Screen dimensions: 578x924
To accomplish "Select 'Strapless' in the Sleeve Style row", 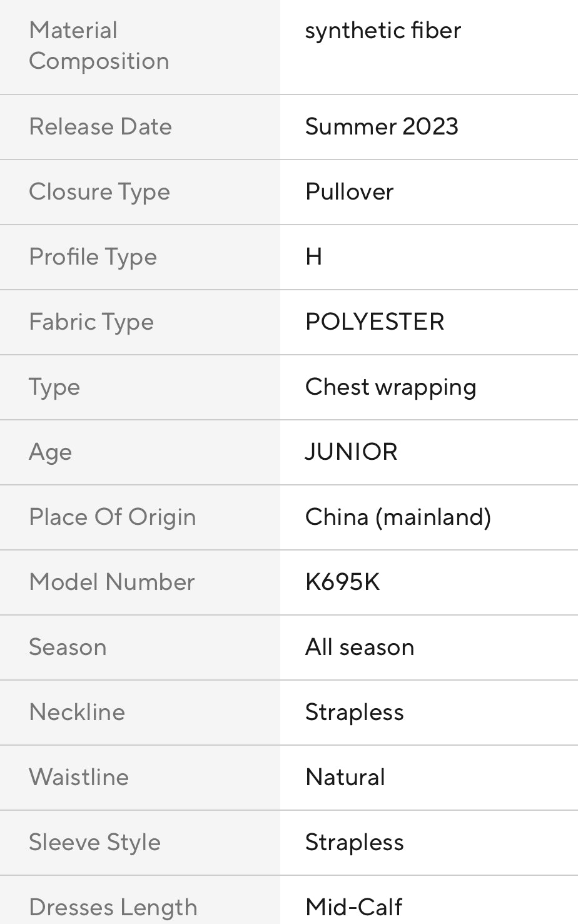I will tap(354, 843).
